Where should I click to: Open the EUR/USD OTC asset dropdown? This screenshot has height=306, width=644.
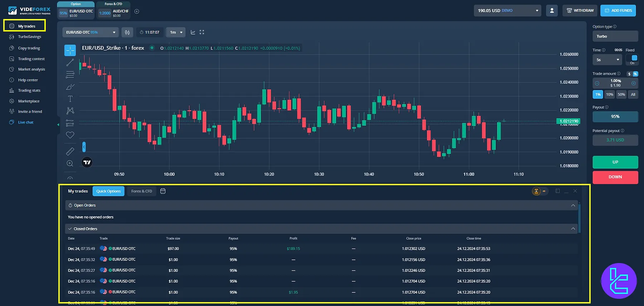coord(91,32)
